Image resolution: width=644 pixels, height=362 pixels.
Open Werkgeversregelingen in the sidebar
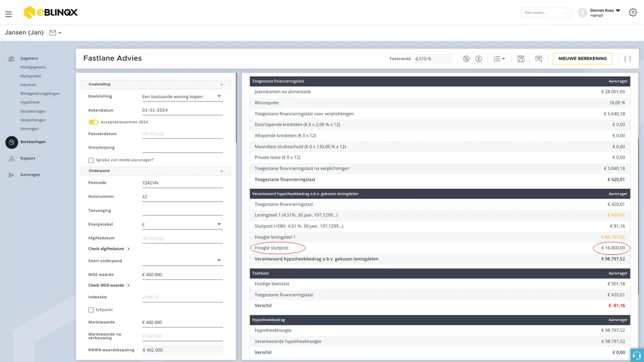40,93
